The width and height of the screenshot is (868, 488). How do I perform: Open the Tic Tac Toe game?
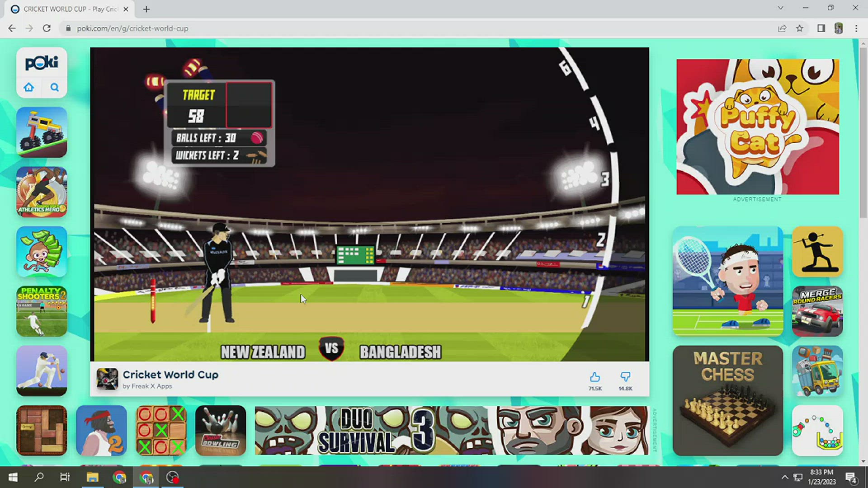pos(161,430)
